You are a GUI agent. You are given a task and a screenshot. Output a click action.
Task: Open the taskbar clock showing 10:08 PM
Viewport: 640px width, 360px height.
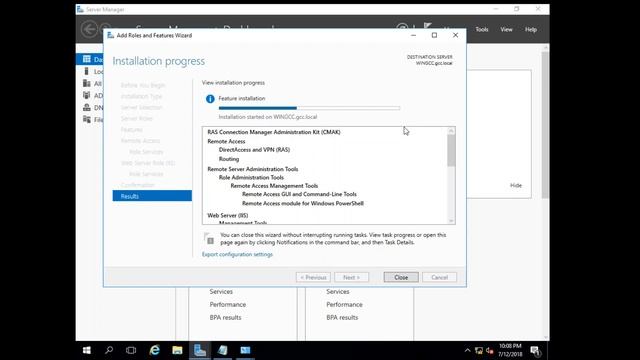[510, 350]
